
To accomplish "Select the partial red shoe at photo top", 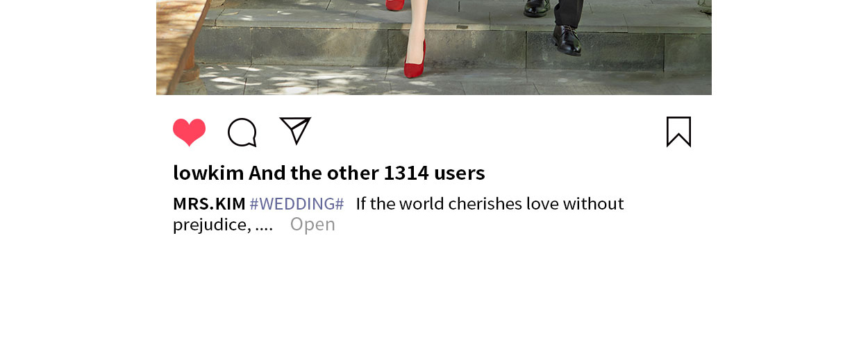I will [x=395, y=5].
